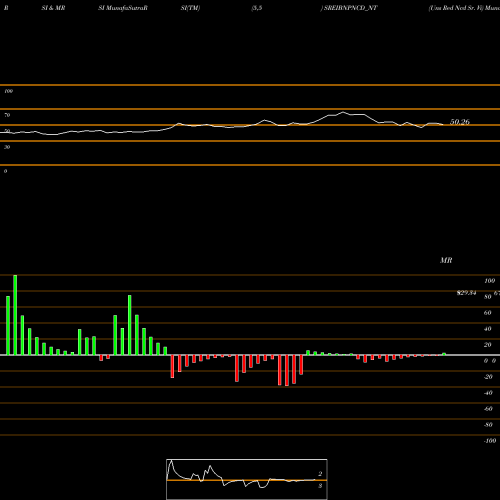500x500 pixels.
Task: Click the '$29.34' price label
Action: (x=466, y=293)
